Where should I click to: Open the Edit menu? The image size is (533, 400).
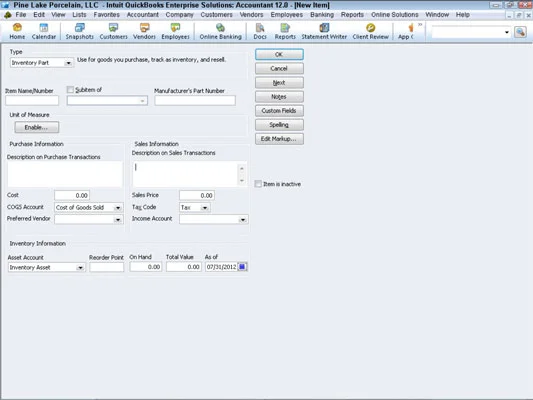tap(39, 15)
